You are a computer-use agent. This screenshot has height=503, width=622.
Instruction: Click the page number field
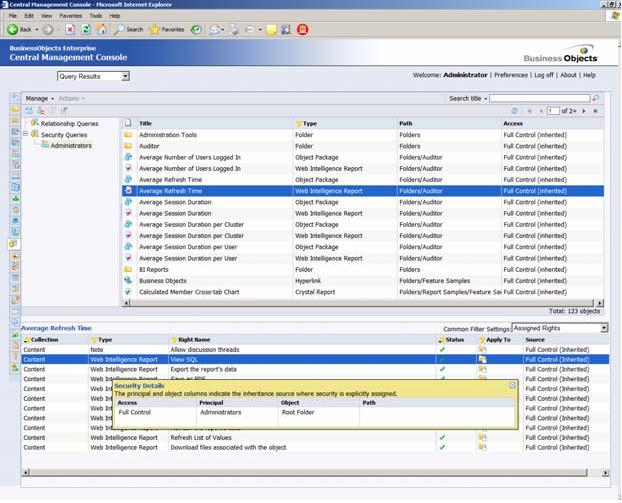[x=553, y=111]
